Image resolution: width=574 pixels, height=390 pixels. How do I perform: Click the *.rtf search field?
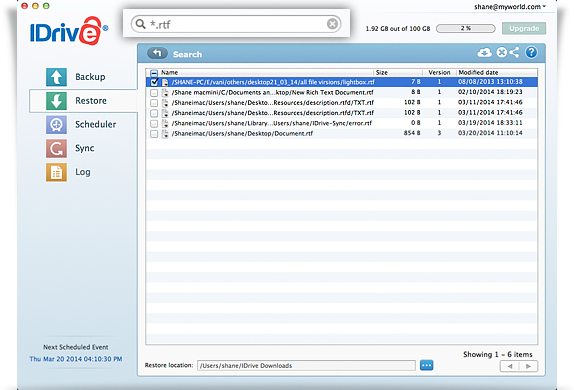click(236, 24)
